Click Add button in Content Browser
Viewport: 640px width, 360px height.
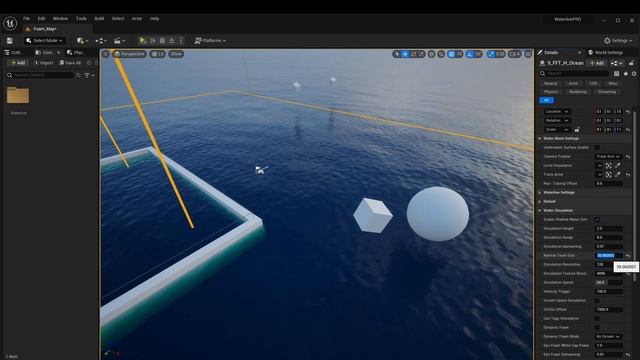pos(18,63)
